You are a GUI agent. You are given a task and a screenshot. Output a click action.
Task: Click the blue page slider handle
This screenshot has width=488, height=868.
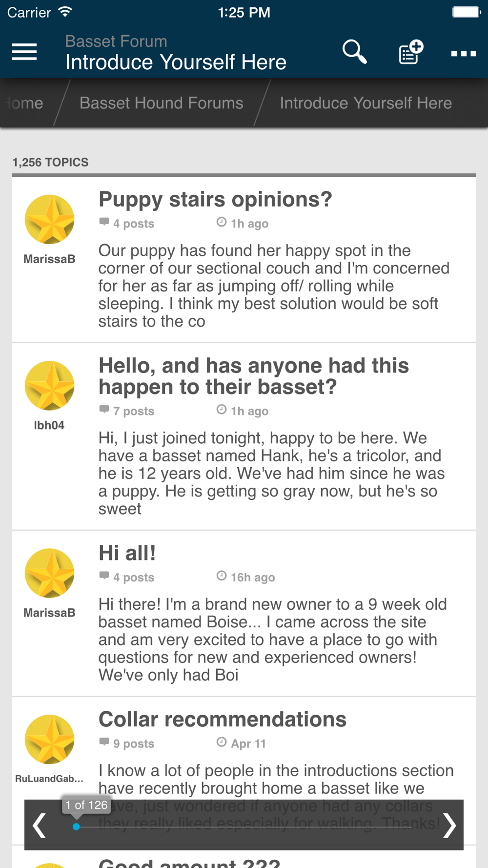76,827
